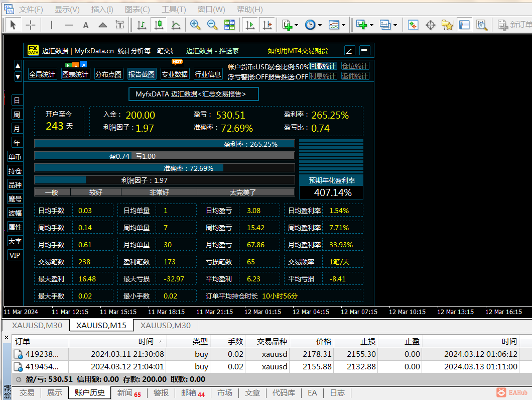Click the 盈利率 265.25% progress bar
This screenshot has width=532, height=400.
(x=165, y=144)
